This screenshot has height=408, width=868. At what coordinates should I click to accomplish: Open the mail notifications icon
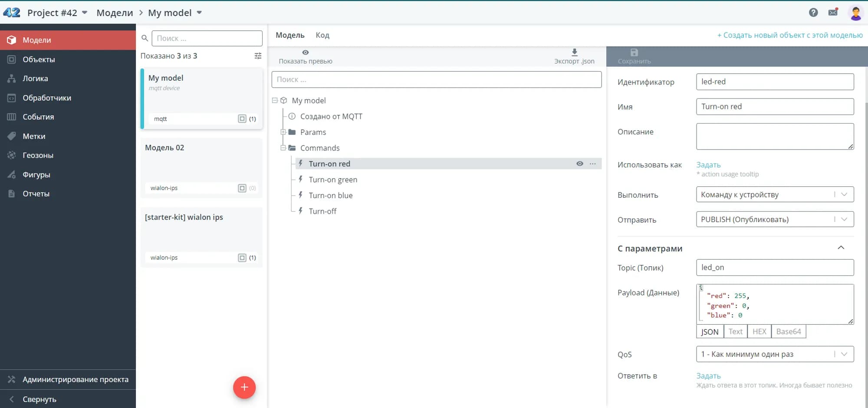click(833, 12)
